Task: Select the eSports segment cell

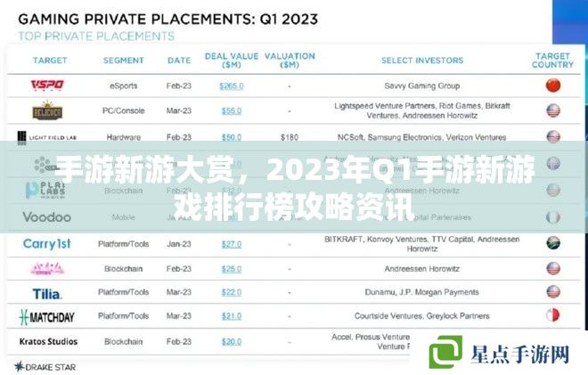Action: pyautogui.click(x=123, y=86)
